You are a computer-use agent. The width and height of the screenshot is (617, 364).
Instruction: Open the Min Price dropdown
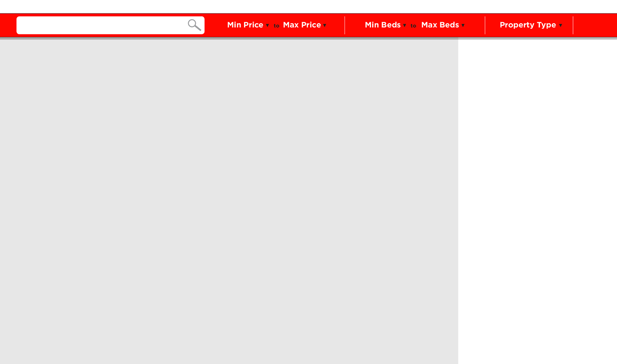pos(248,25)
